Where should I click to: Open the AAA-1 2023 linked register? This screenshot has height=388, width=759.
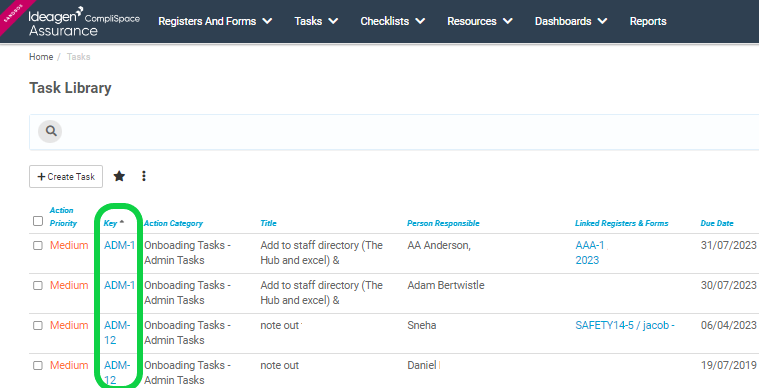(590, 253)
